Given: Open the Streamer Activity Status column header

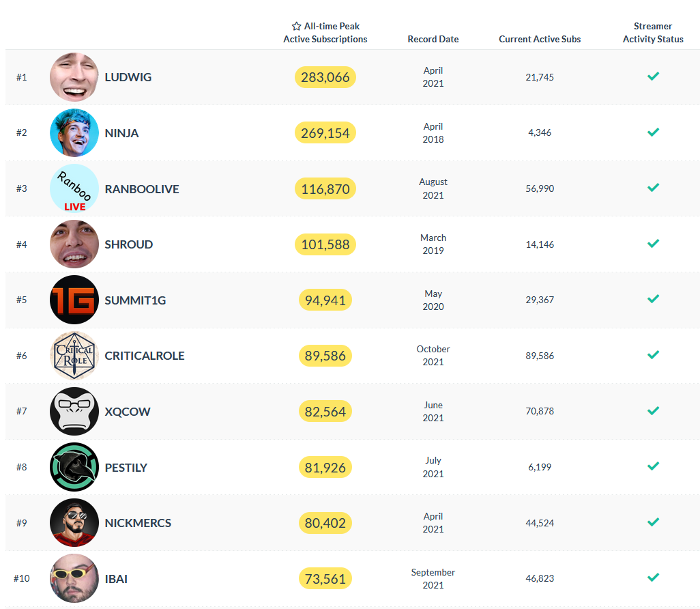Looking at the screenshot, I should click(x=653, y=33).
